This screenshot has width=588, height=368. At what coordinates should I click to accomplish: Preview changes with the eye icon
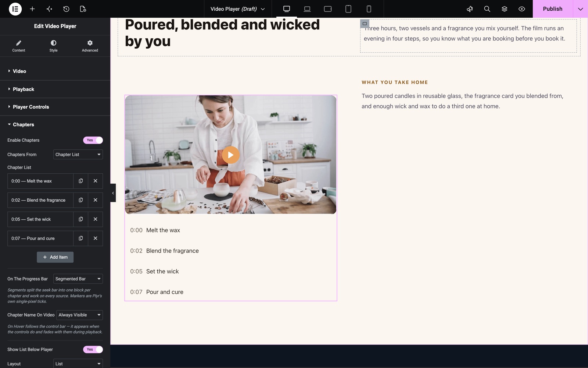tap(521, 9)
